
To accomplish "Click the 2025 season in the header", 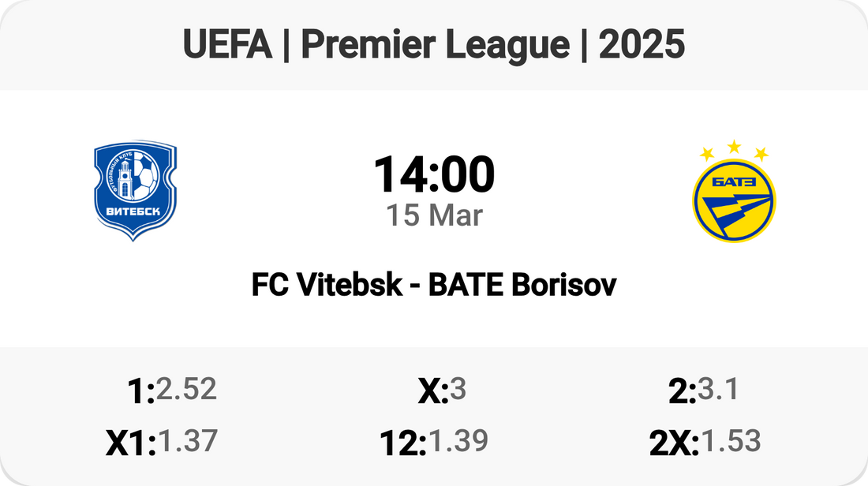I will click(642, 46).
